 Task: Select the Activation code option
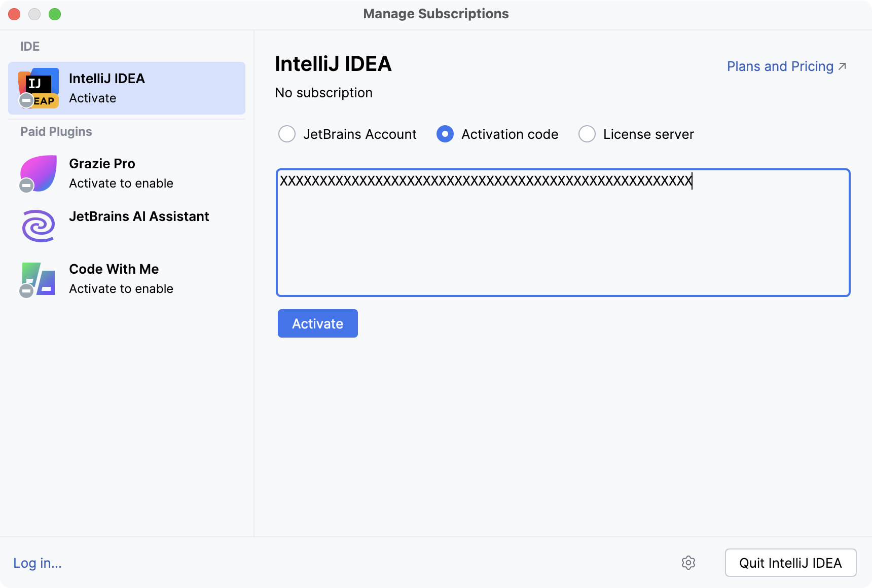coord(445,134)
